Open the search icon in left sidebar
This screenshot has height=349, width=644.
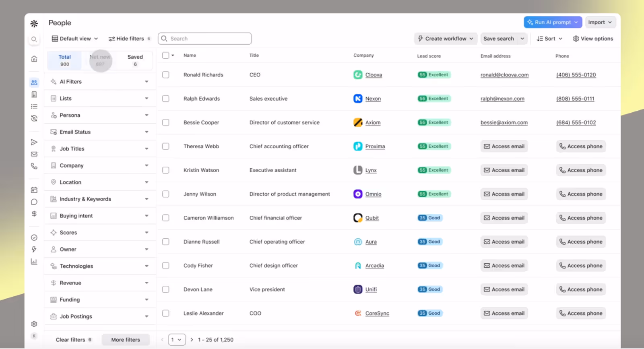pyautogui.click(x=34, y=39)
